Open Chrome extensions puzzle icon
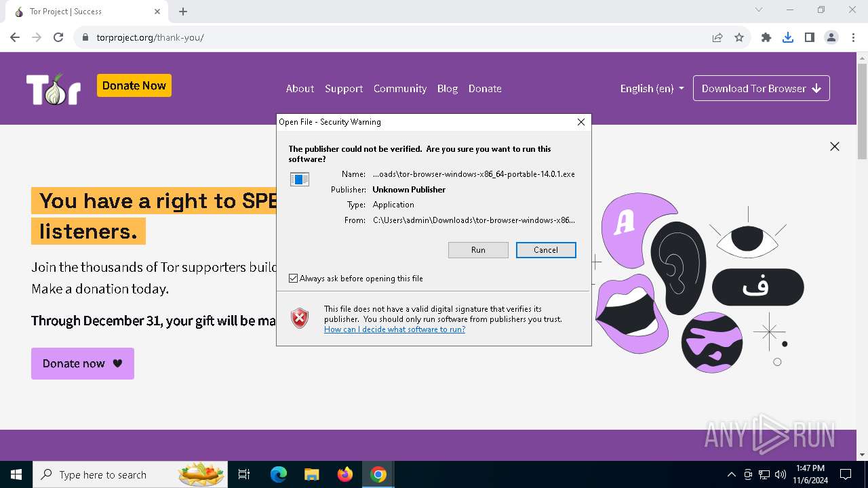The height and width of the screenshot is (488, 868). click(x=766, y=37)
